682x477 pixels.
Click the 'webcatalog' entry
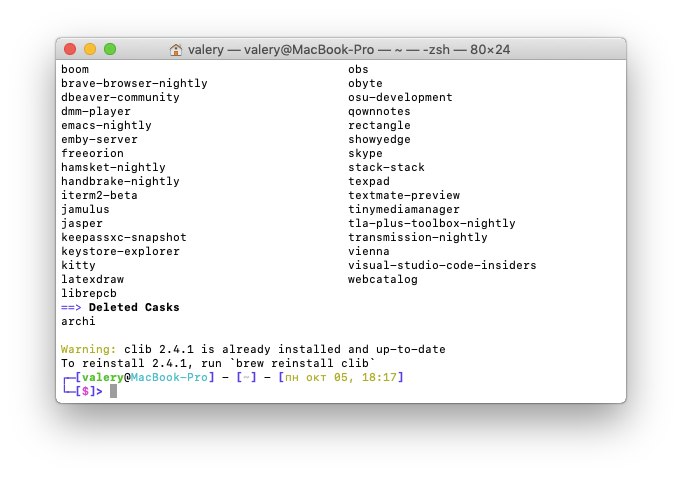383,279
